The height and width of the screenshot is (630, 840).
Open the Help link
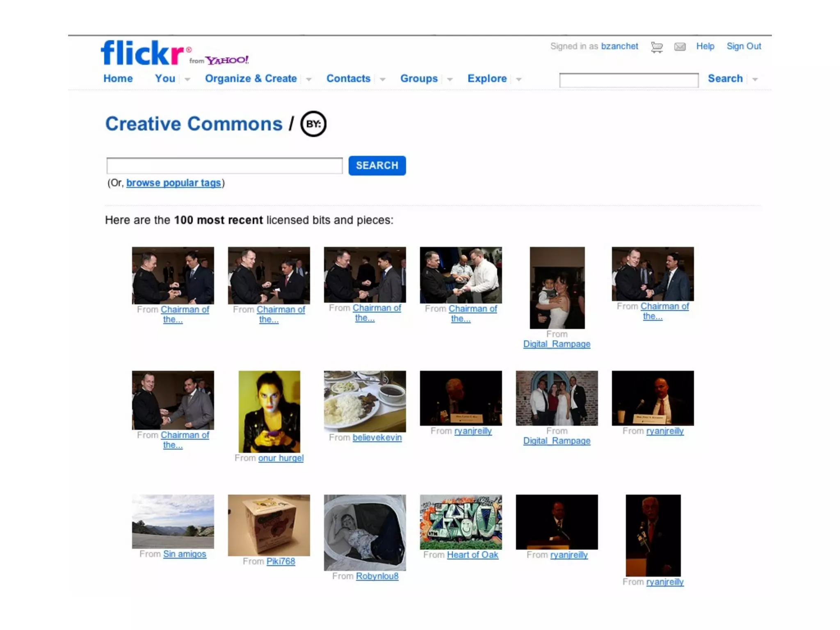(x=705, y=46)
